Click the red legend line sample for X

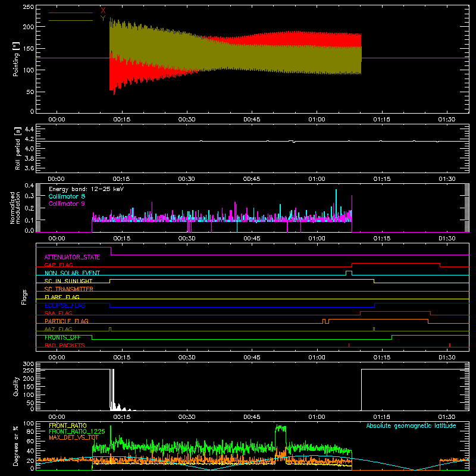(x=71, y=12)
